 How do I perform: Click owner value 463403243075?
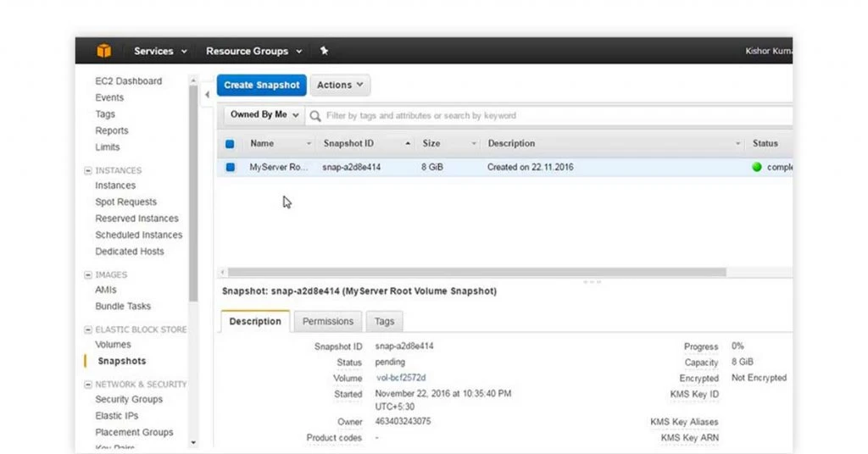click(x=403, y=421)
